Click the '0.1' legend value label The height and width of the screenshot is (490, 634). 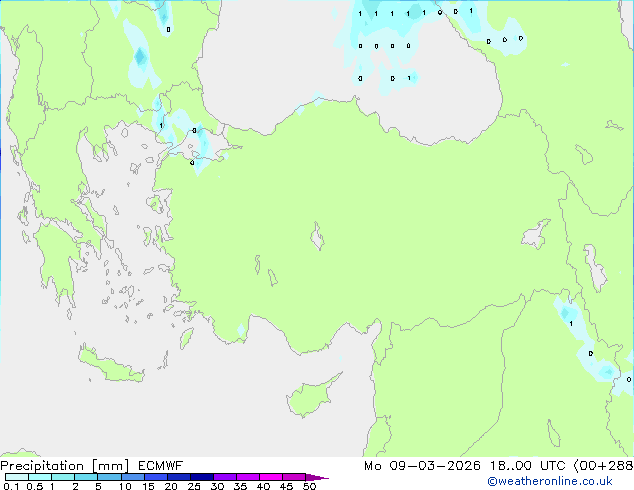[11, 486]
